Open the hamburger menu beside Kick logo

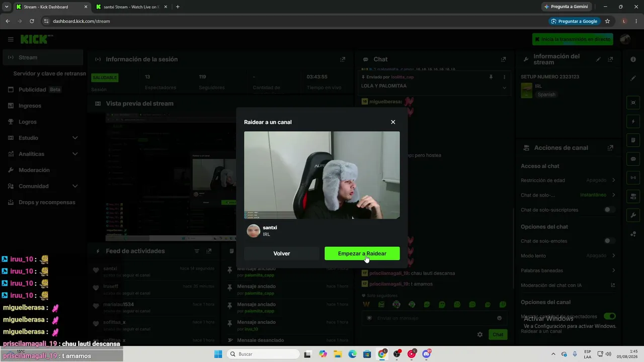coord(11,39)
